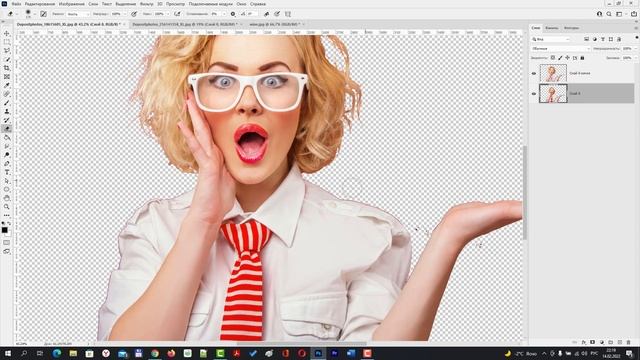Open the Smoothing value dropdown

point(224,14)
